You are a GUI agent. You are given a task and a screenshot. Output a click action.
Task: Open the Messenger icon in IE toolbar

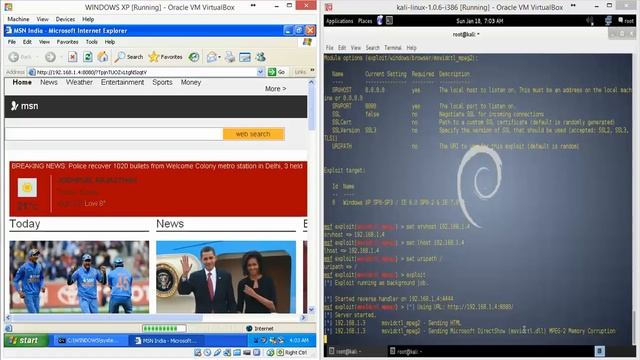[x=260, y=57]
